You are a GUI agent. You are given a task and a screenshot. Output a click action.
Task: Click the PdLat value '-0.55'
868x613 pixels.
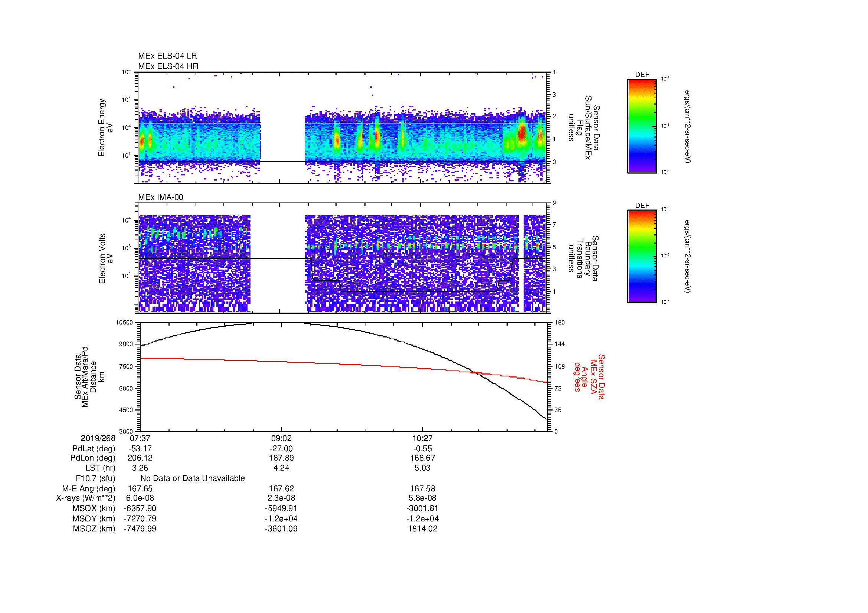[x=423, y=449]
